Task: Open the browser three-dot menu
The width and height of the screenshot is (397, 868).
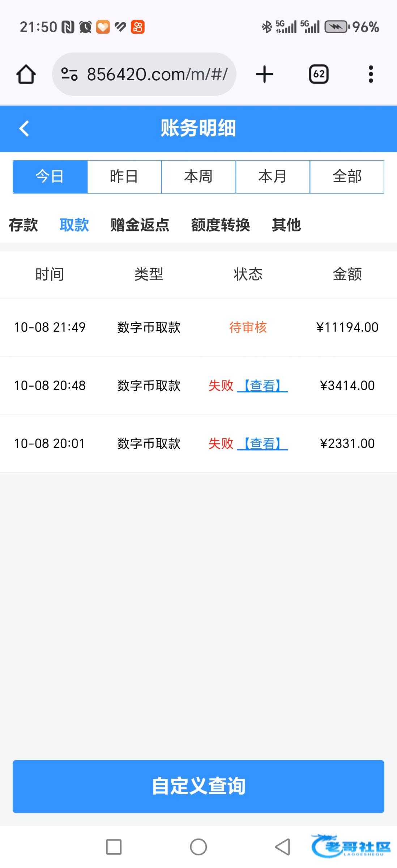Action: click(371, 75)
